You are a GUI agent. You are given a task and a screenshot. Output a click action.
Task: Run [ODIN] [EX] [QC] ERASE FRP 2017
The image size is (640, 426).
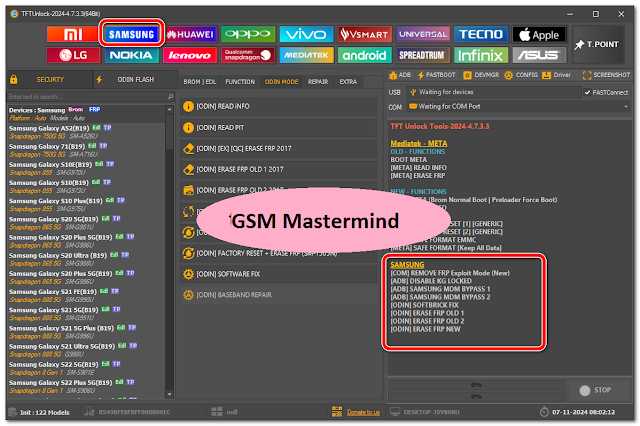pos(278,149)
